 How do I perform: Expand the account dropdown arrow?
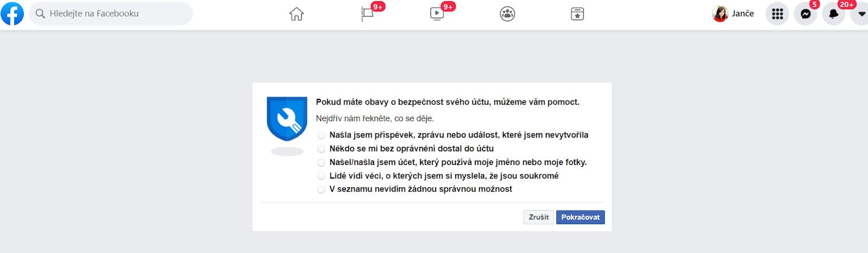(861, 14)
